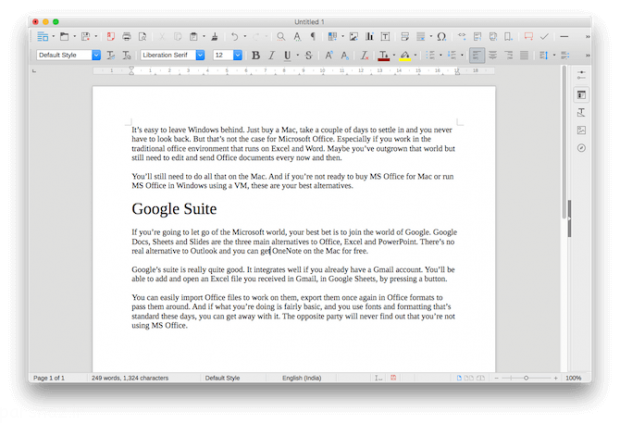Viewport: 620px width, 423px height.
Task: Click the Export as PDF icon
Action: click(111, 37)
